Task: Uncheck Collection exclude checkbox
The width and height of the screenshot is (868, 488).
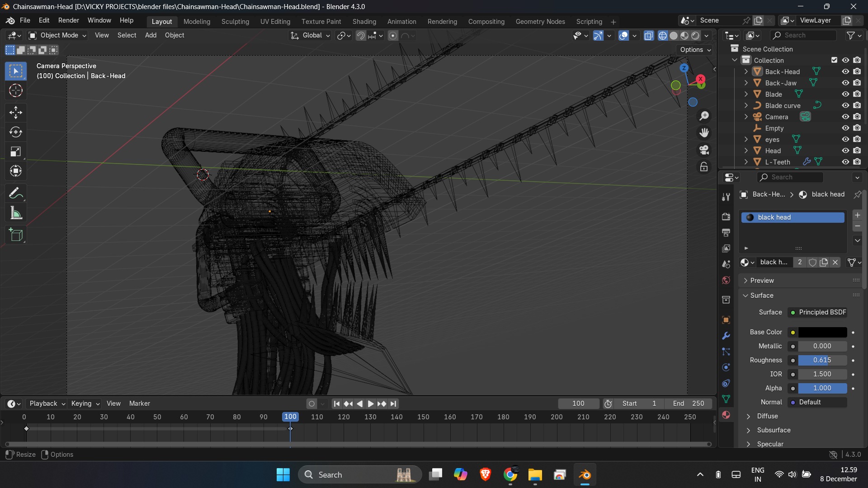Action: pyautogui.click(x=834, y=60)
